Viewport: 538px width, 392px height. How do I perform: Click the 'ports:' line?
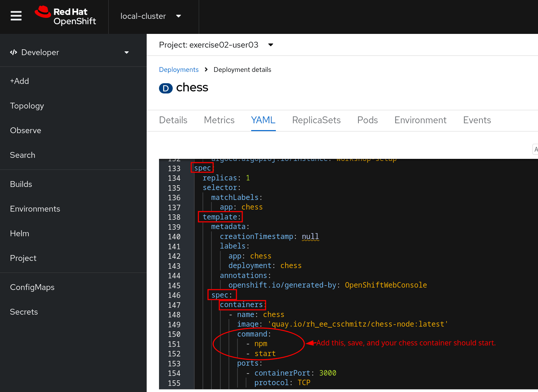point(250,363)
